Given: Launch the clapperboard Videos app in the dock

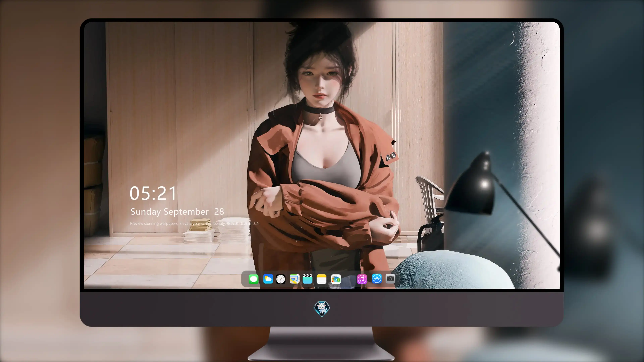Looking at the screenshot, I should click(x=308, y=279).
